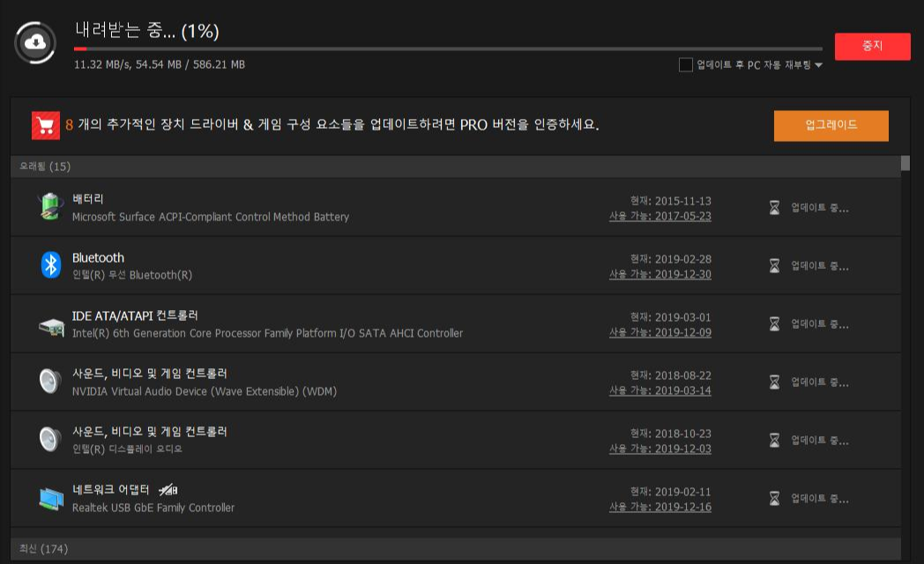Open 사용 가능: 2019-03-14 link for NVIDIA audio
This screenshot has width=924, height=564.
point(660,390)
